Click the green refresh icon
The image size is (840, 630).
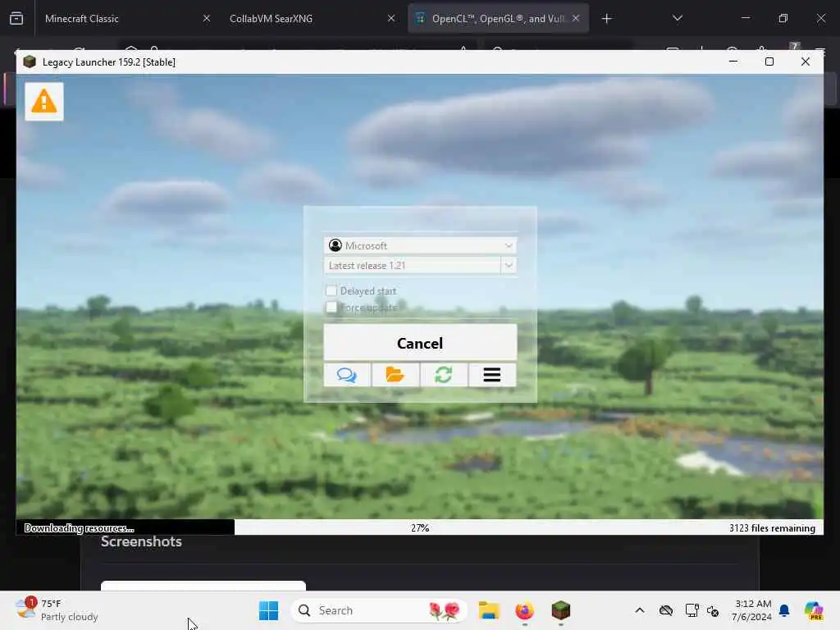(444, 374)
